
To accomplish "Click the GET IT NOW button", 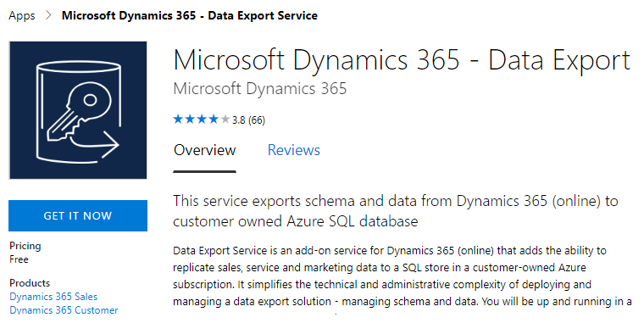I will [78, 215].
